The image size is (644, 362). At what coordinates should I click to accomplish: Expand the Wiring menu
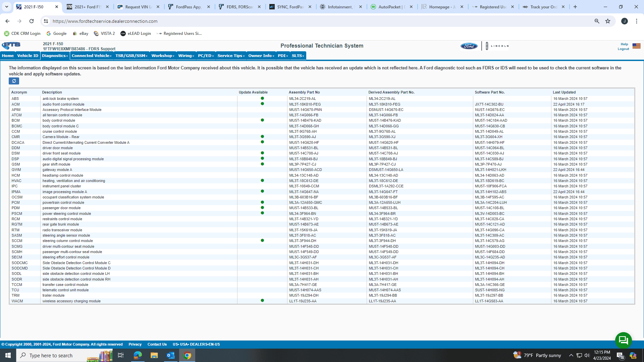(x=186, y=56)
